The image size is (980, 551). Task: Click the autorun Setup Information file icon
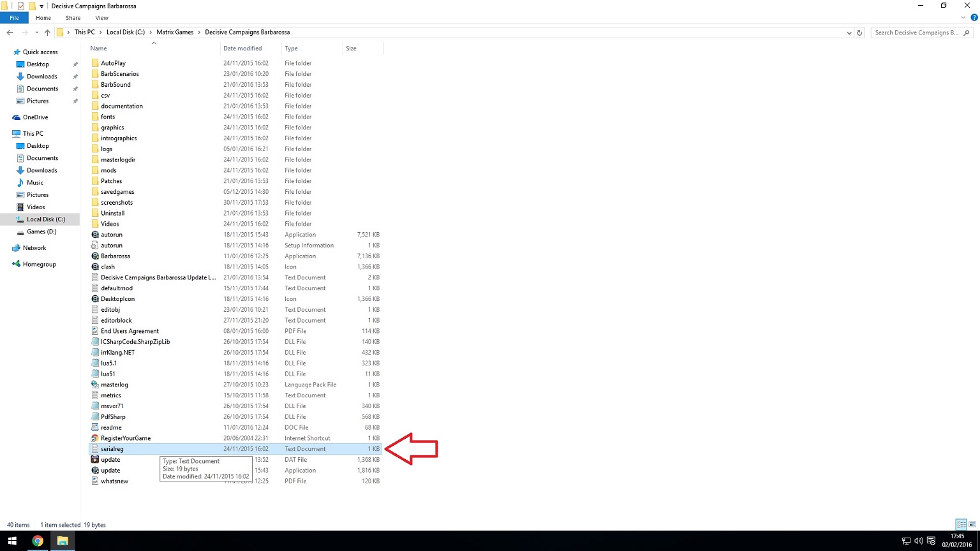click(x=95, y=246)
